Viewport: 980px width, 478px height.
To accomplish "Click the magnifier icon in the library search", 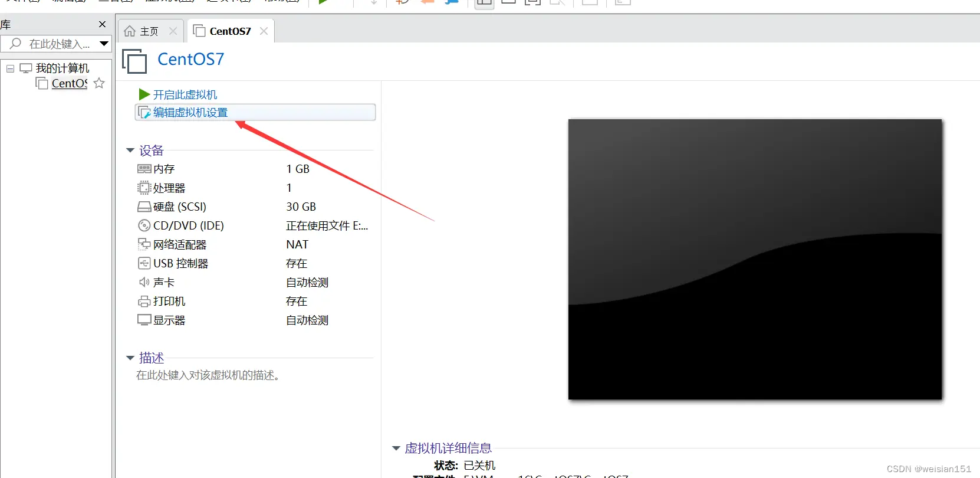I will [x=16, y=44].
